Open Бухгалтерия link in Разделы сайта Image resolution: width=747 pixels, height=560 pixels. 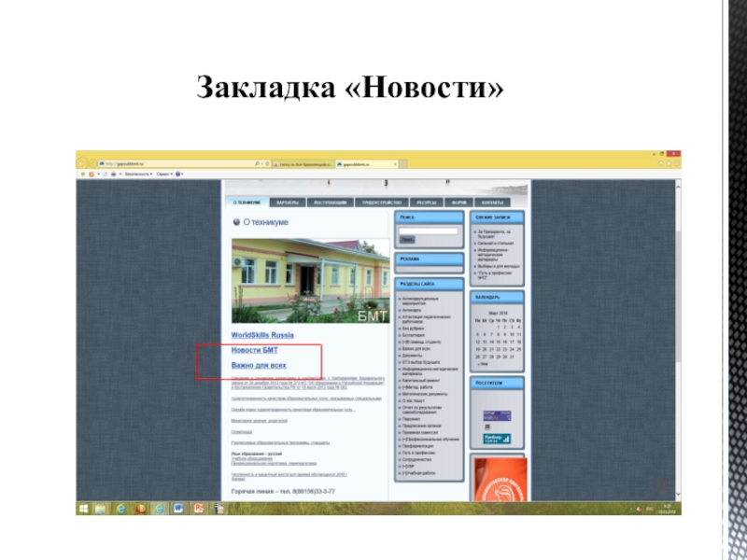[x=413, y=335]
